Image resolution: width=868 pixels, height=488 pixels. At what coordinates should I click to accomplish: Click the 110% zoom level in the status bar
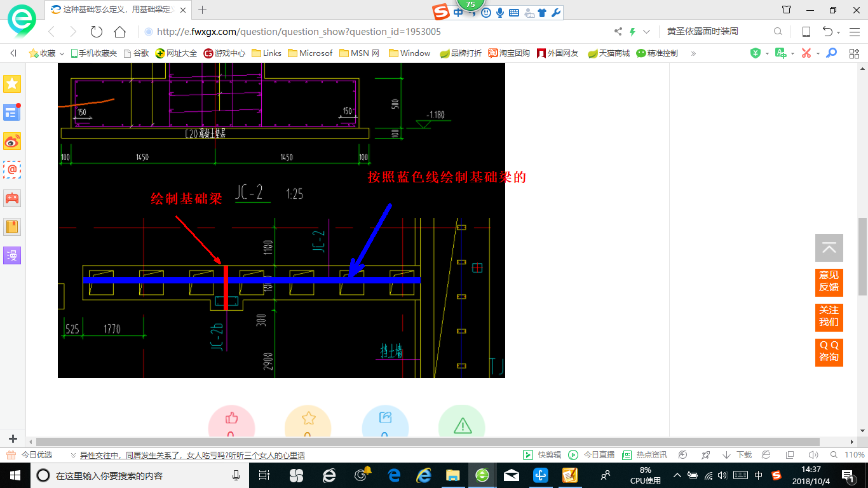pyautogui.click(x=855, y=455)
